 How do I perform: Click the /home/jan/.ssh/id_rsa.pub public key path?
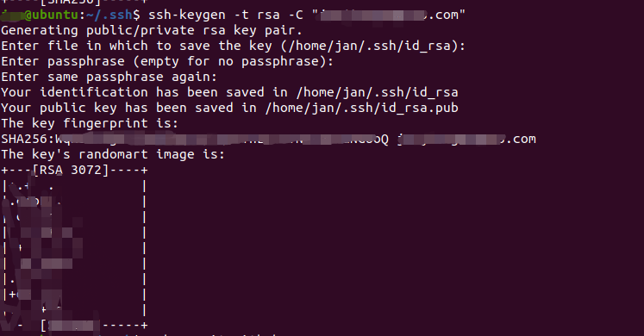pyautogui.click(x=362, y=109)
